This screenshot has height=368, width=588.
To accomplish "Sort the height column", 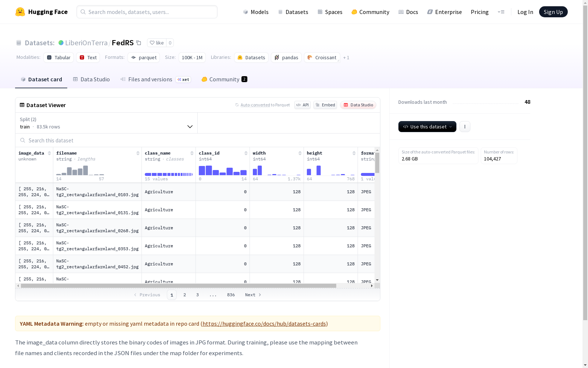I will tap(354, 153).
